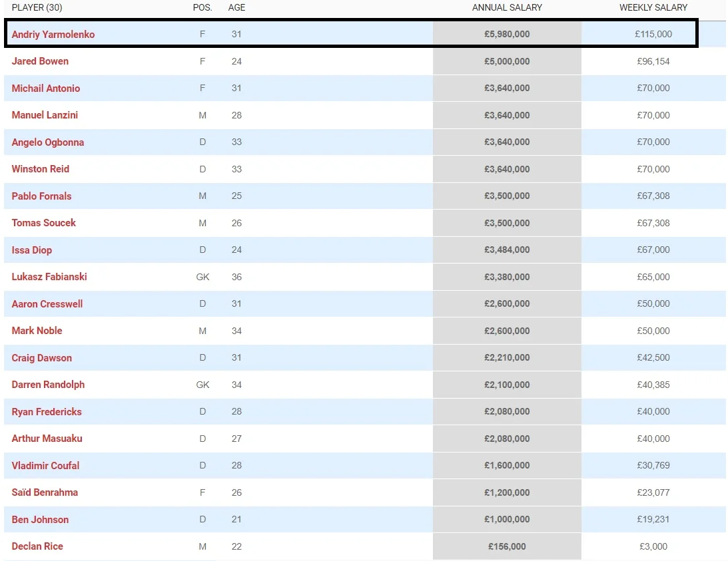Click Jared Bowen's name
The height and width of the screenshot is (561, 728).
pos(40,61)
